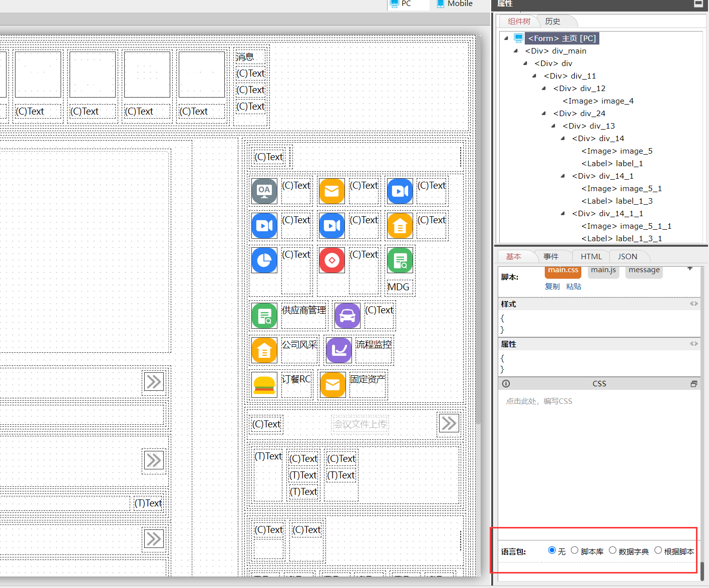Select the 会议文件上传 label on canvas
709x588 pixels.
coord(360,424)
